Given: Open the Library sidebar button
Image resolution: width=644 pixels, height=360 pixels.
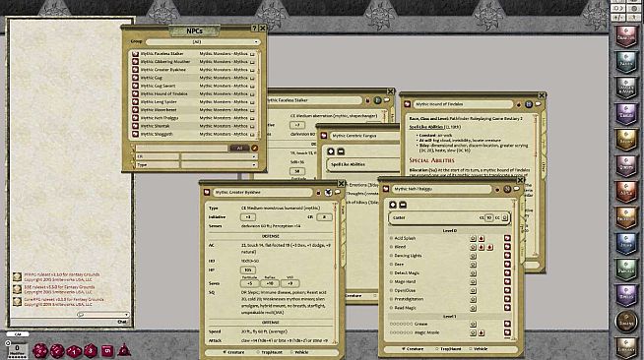Looking at the screenshot, I should click(626, 347).
